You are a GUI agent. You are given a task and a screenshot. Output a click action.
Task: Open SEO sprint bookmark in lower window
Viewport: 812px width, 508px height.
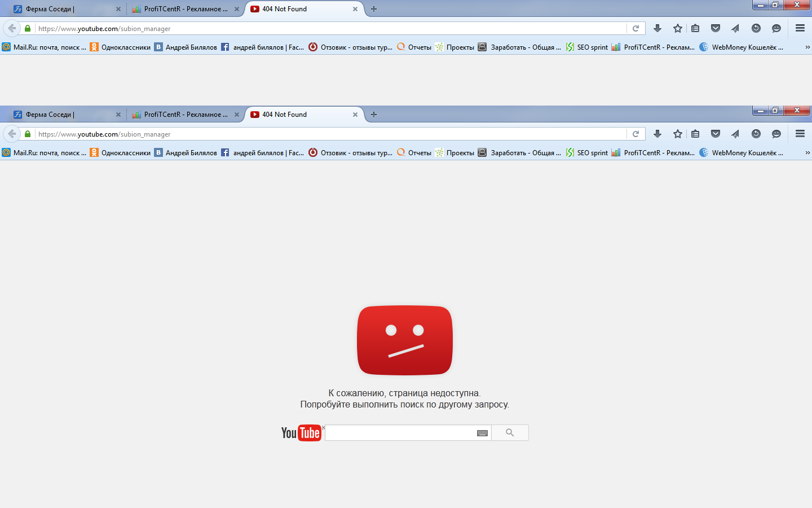587,152
